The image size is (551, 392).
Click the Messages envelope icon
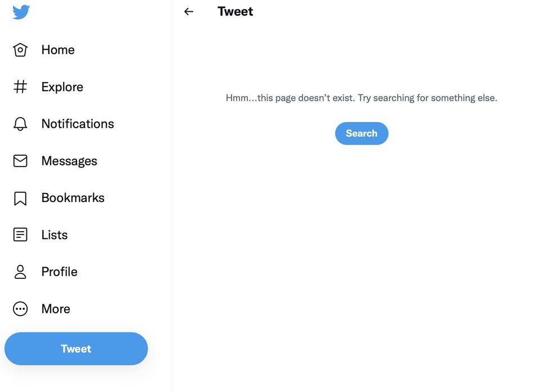(20, 161)
